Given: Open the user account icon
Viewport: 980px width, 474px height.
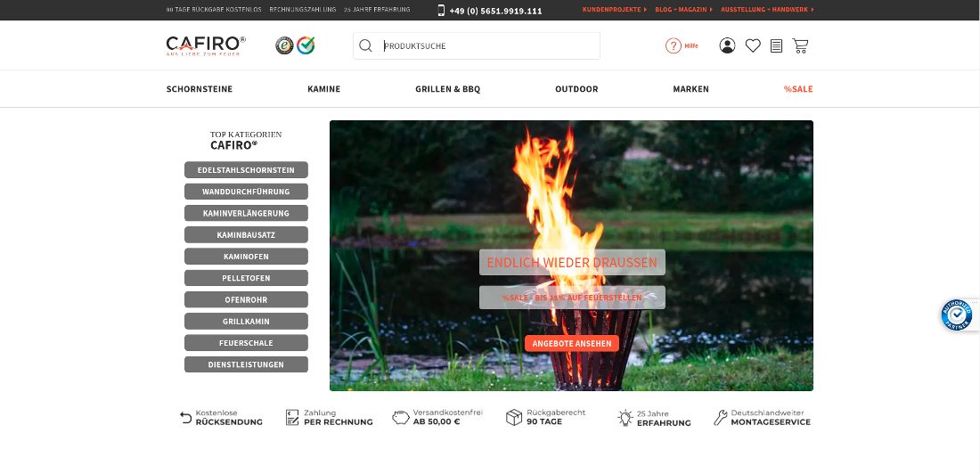Looking at the screenshot, I should click(x=727, y=45).
